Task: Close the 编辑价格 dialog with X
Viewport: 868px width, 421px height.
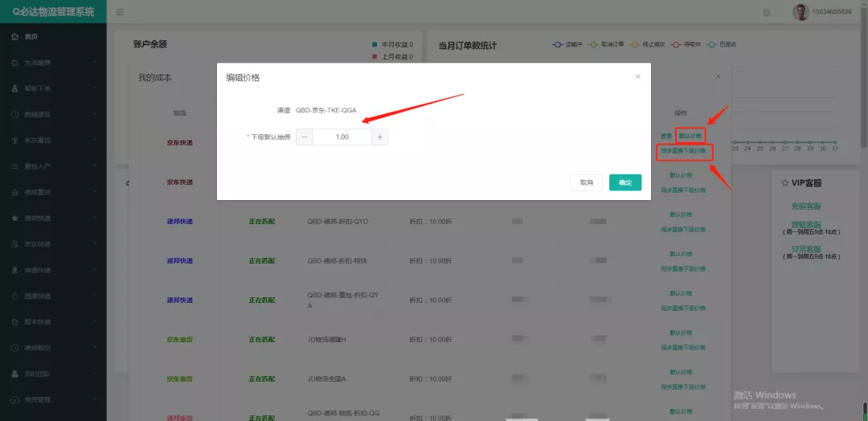Action: tap(637, 77)
